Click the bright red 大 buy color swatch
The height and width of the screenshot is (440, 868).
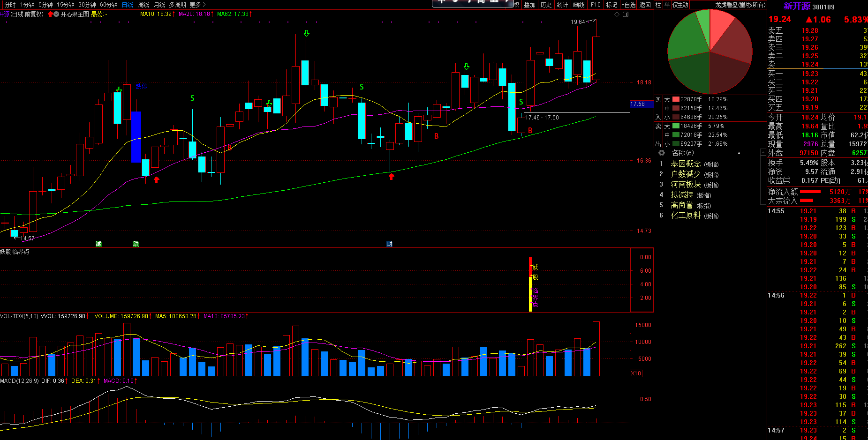coord(676,99)
